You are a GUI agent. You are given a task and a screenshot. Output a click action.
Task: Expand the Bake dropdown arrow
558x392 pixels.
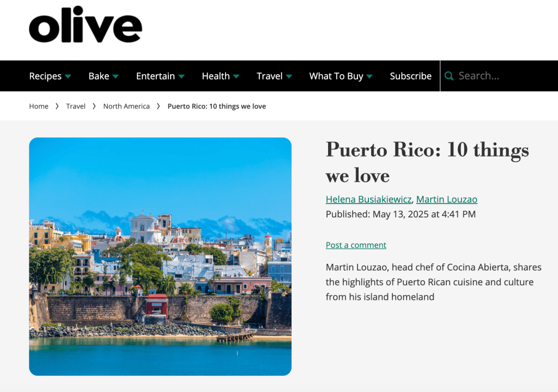[x=116, y=76]
